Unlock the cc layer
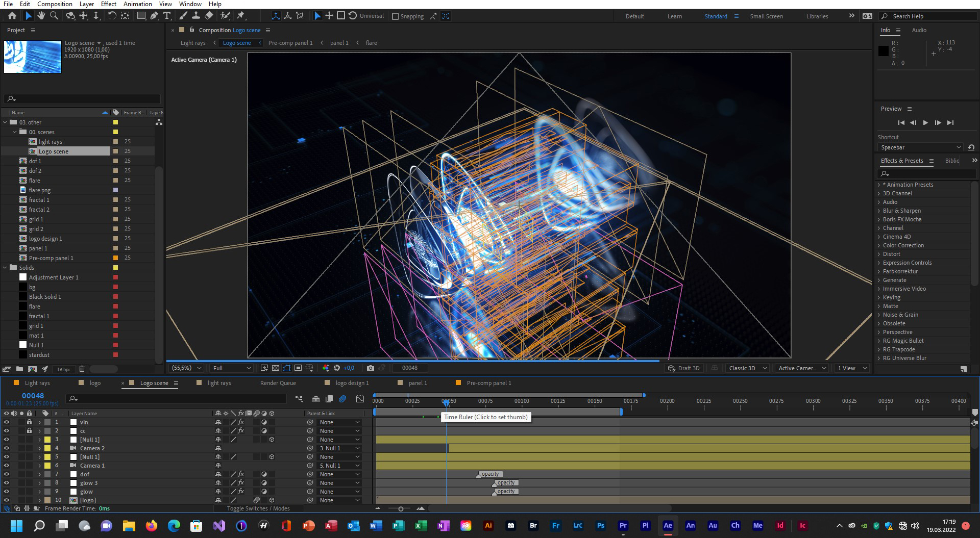980x538 pixels. click(29, 431)
